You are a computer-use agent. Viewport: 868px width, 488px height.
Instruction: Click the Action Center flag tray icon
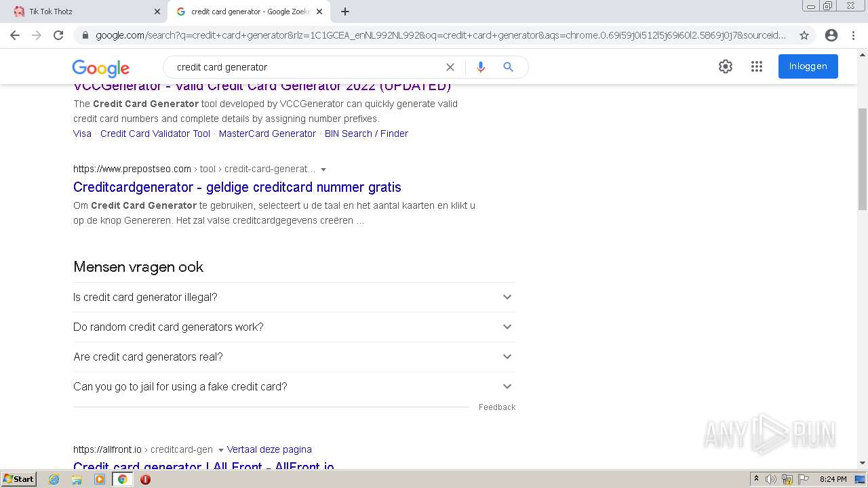804,479
